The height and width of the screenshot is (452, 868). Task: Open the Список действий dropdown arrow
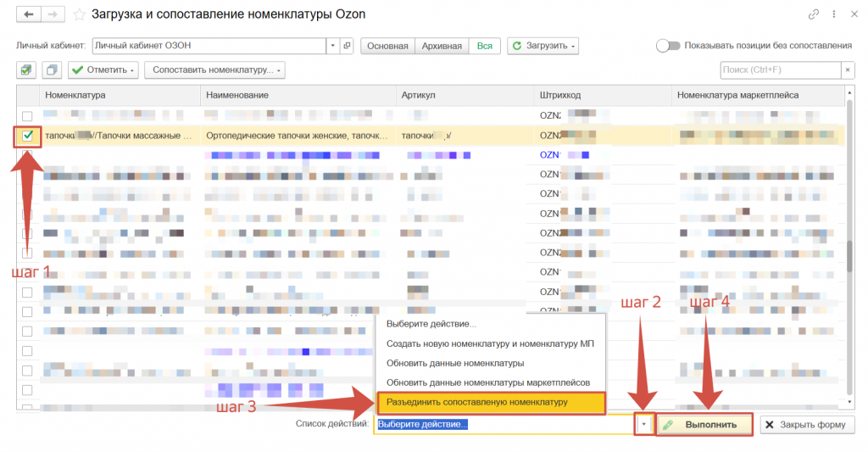point(646,424)
